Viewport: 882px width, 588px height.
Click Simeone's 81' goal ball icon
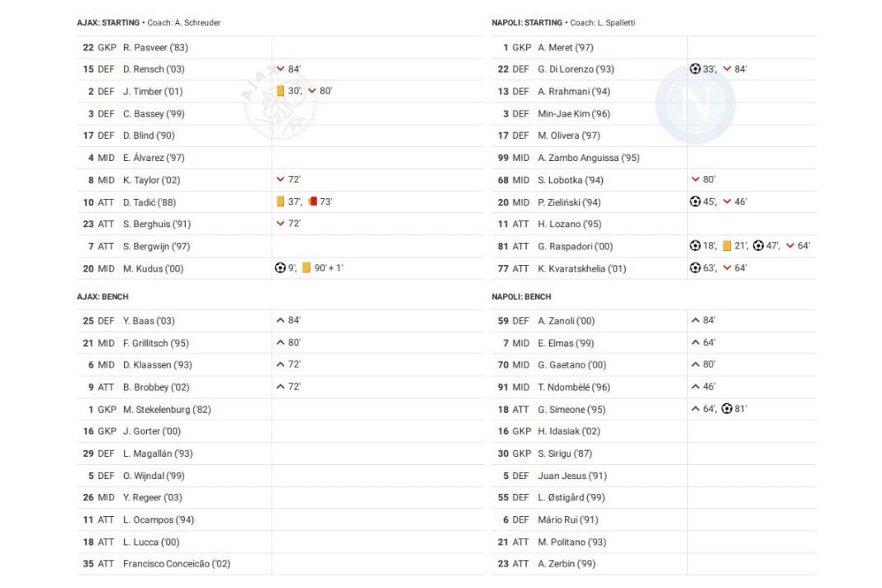point(727,409)
